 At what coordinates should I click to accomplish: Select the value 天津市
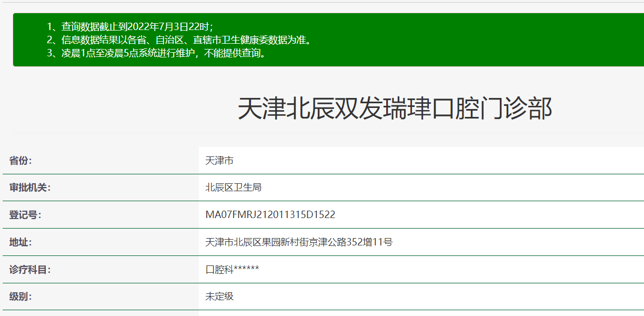pos(219,161)
